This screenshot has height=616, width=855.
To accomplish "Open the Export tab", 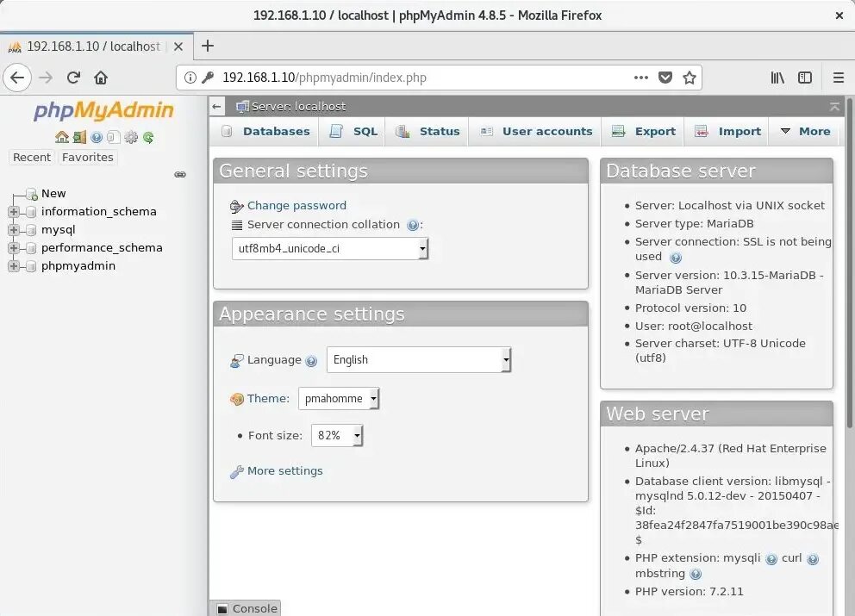I will [644, 131].
